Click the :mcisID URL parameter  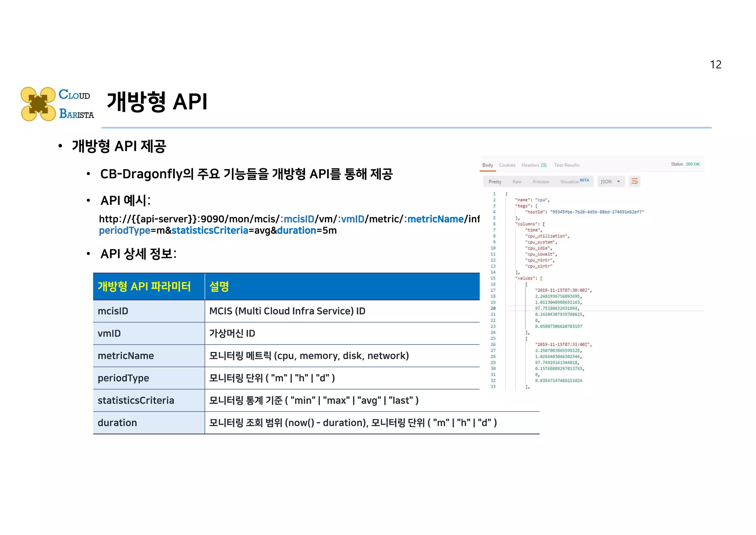pyautogui.click(x=297, y=219)
